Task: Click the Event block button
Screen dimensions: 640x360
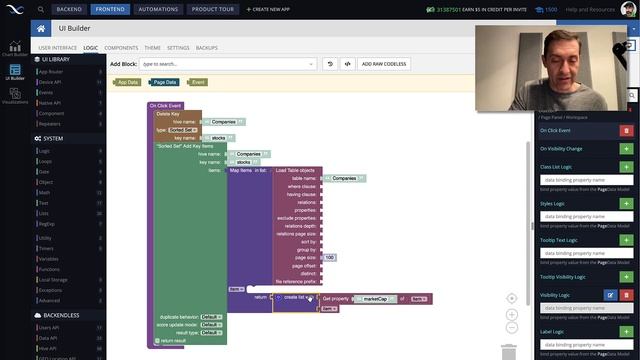Action: point(198,82)
